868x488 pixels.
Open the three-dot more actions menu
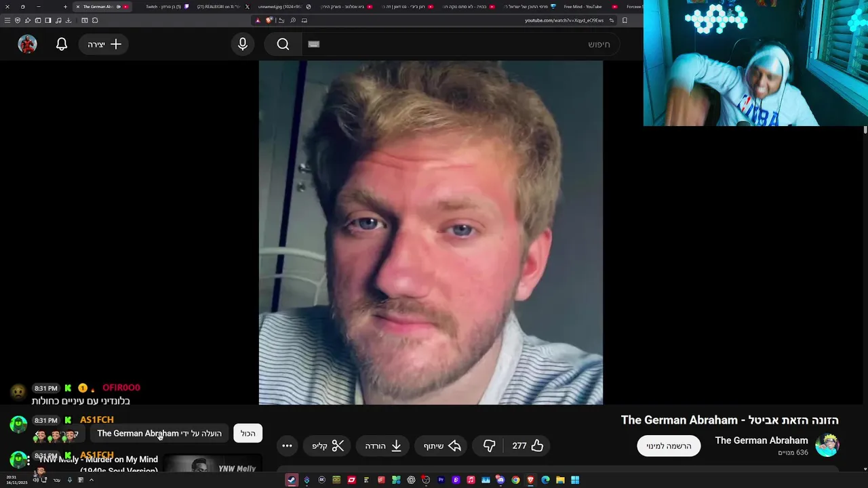point(287,445)
